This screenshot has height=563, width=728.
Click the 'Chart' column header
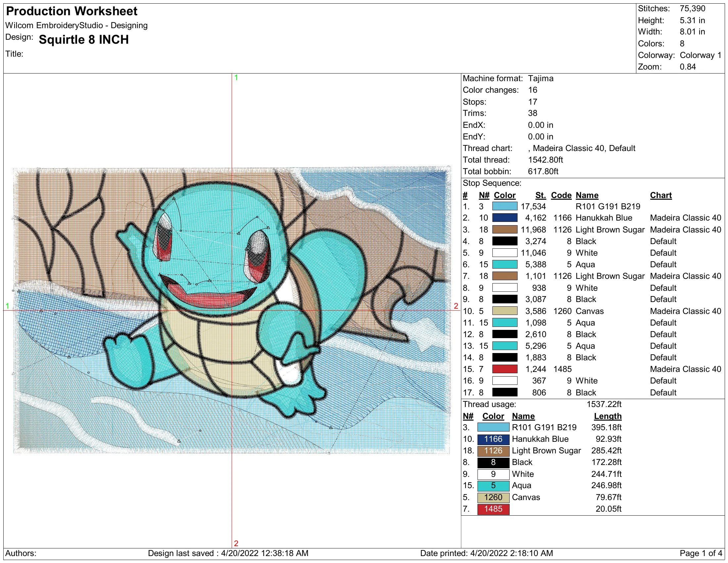pos(661,195)
